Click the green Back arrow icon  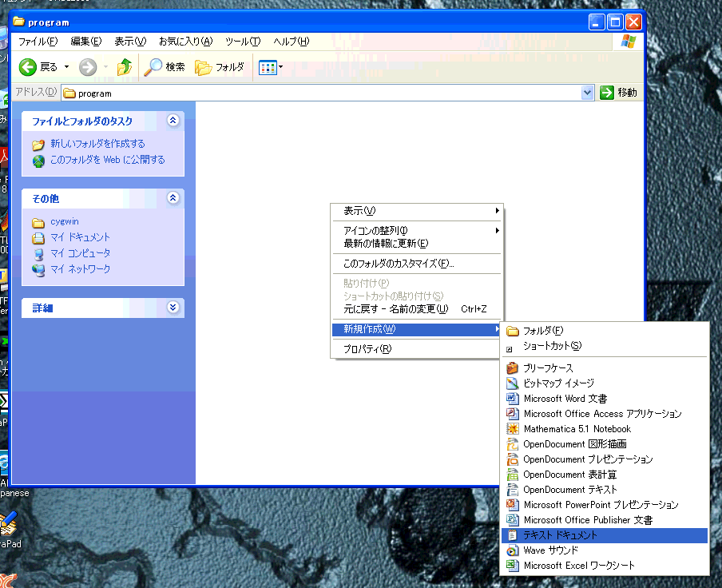[28, 67]
